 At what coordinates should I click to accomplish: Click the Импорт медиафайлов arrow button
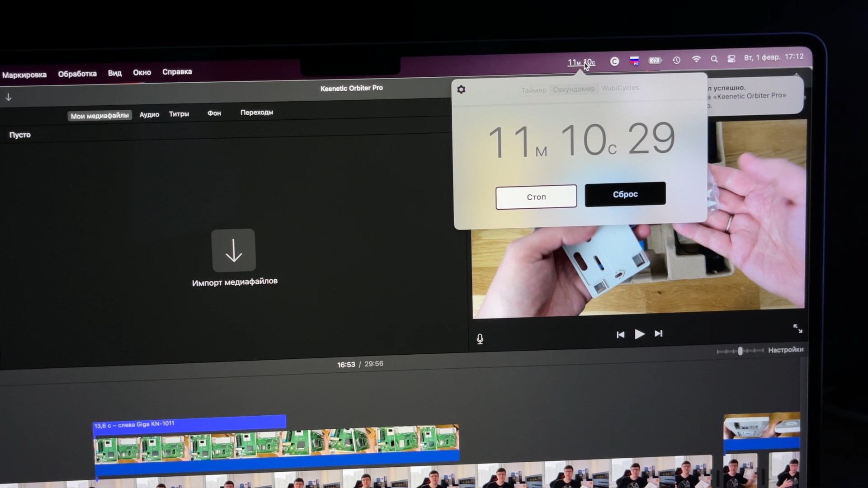tap(234, 250)
